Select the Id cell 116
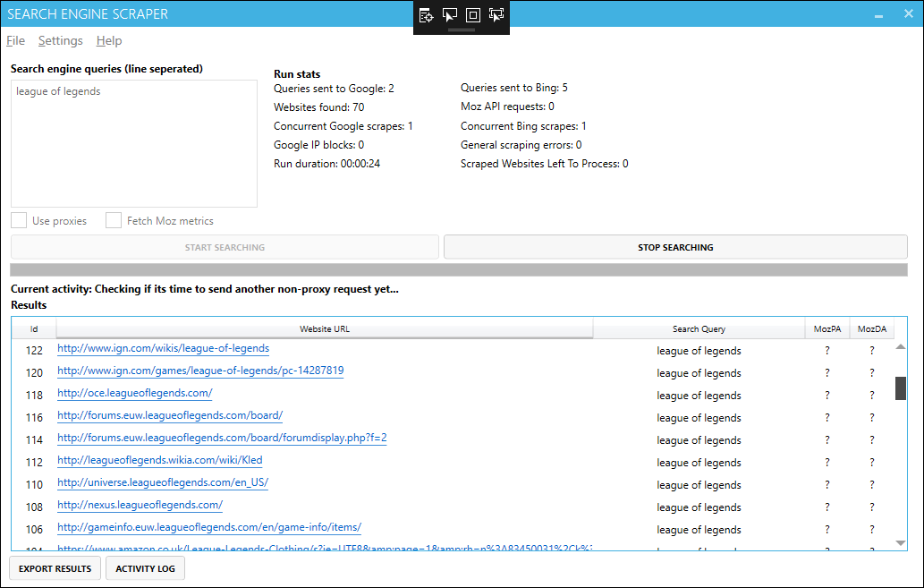This screenshot has width=924, height=588. point(34,418)
